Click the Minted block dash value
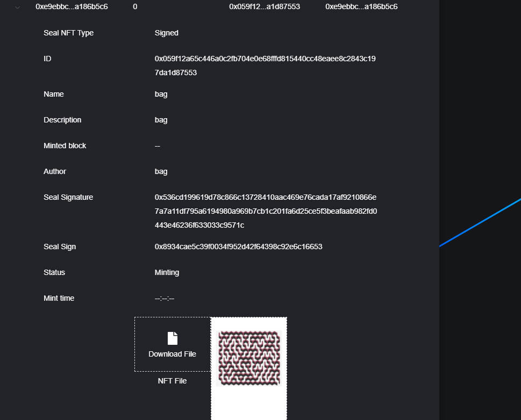 pyautogui.click(x=158, y=146)
